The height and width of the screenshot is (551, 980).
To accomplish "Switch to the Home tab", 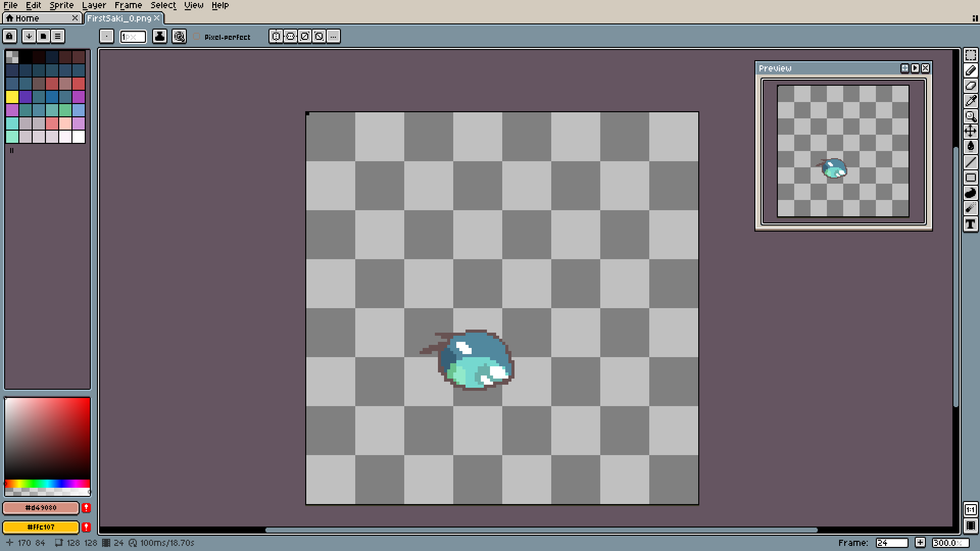I will pyautogui.click(x=28, y=18).
